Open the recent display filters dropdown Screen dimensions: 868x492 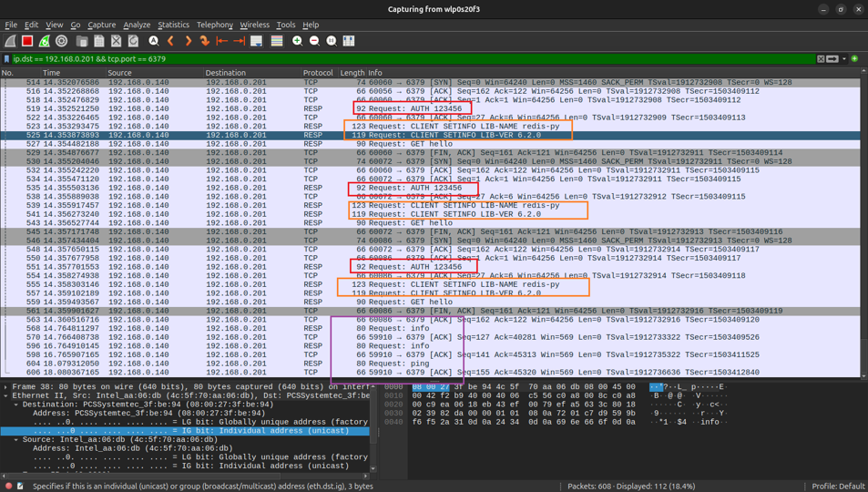point(843,59)
